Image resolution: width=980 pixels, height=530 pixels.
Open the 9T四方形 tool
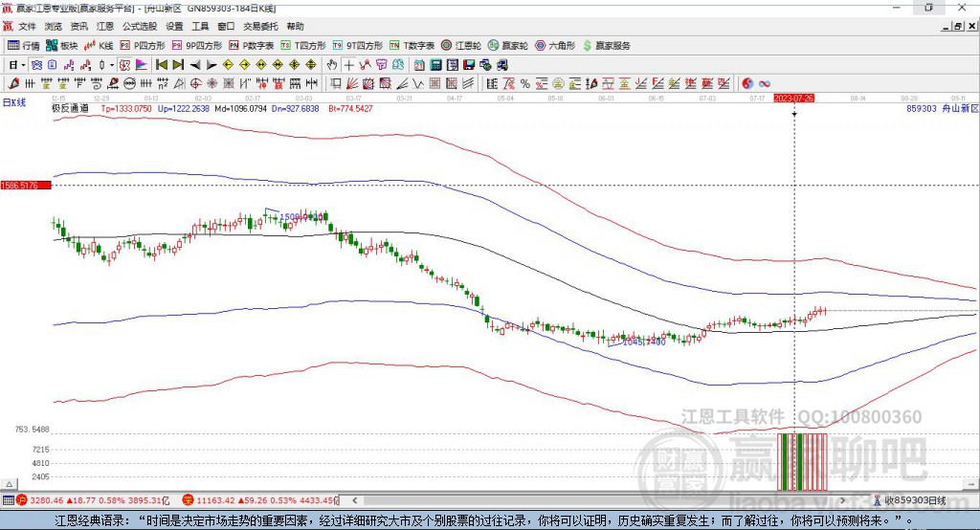tap(358, 46)
